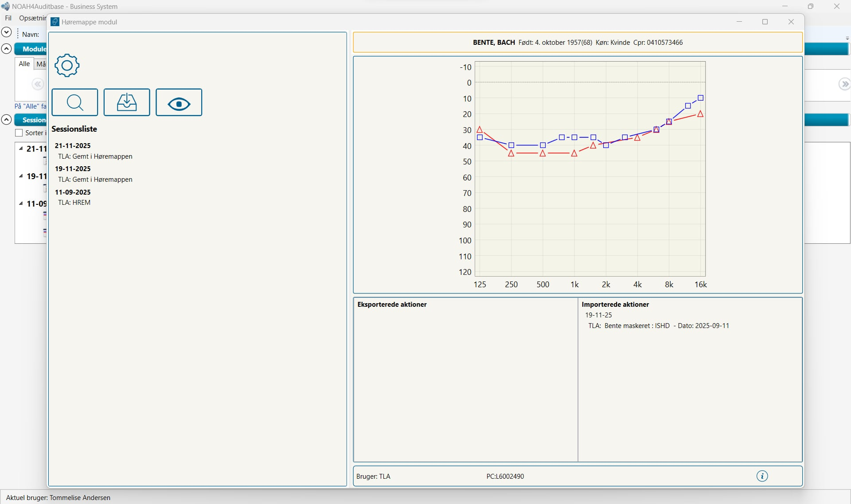Click the inbox download import button
The image size is (851, 504).
click(127, 102)
